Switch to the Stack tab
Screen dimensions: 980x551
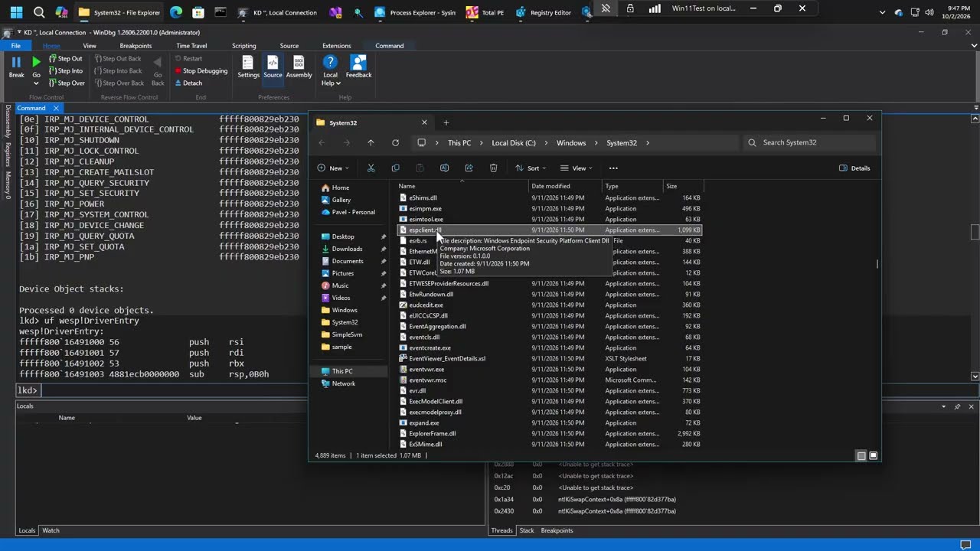pos(527,530)
